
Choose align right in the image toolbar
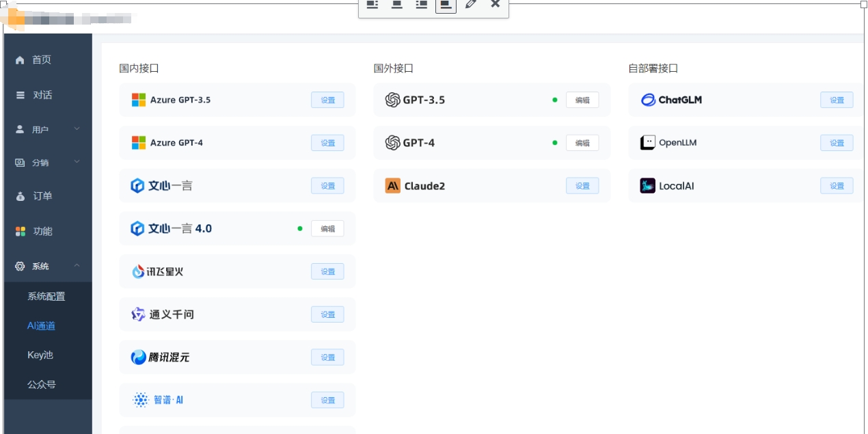(x=422, y=4)
